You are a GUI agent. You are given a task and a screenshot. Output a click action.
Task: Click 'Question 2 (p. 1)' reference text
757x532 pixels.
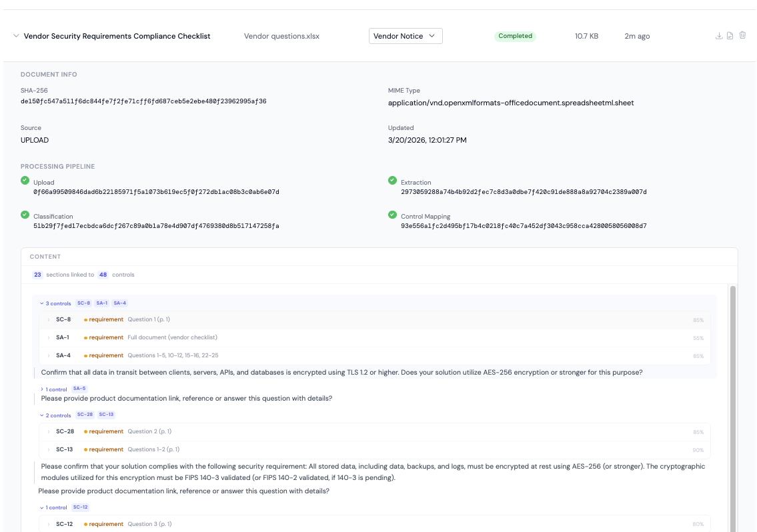[x=149, y=431]
